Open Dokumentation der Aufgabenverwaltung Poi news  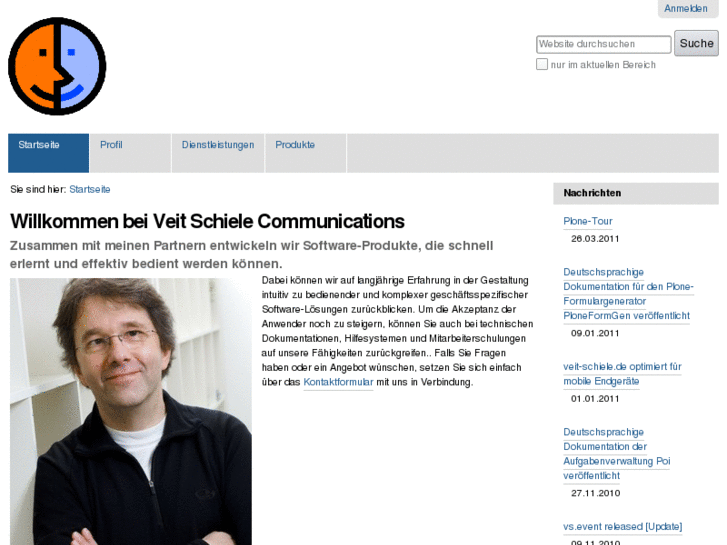coord(617,454)
